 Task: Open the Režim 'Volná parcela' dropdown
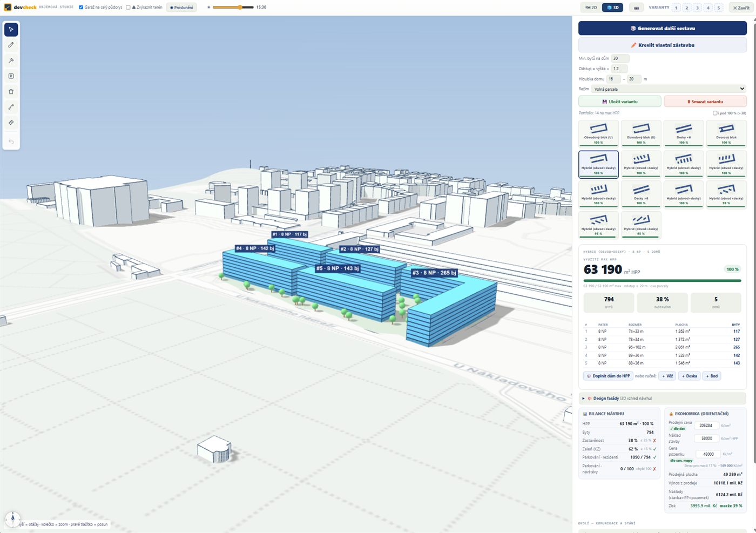pyautogui.click(x=669, y=89)
